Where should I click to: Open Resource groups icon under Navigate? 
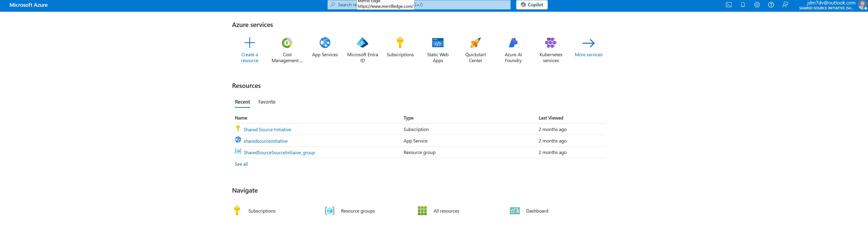[x=329, y=210]
